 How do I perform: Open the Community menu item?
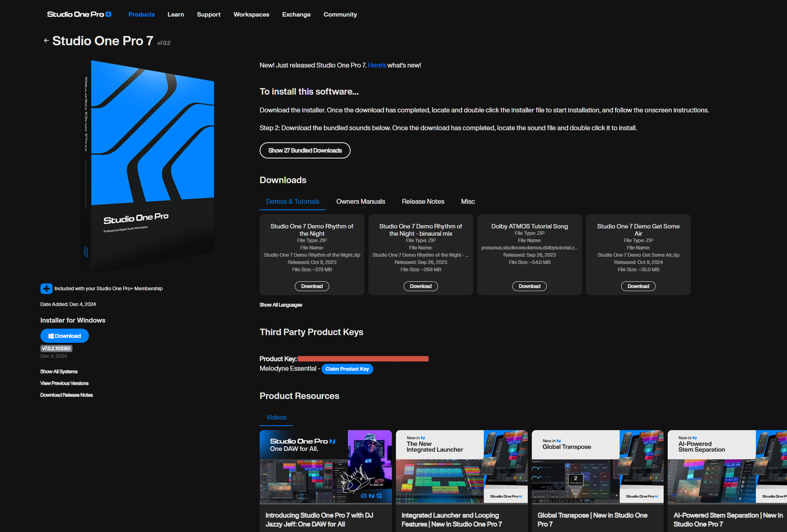click(340, 14)
